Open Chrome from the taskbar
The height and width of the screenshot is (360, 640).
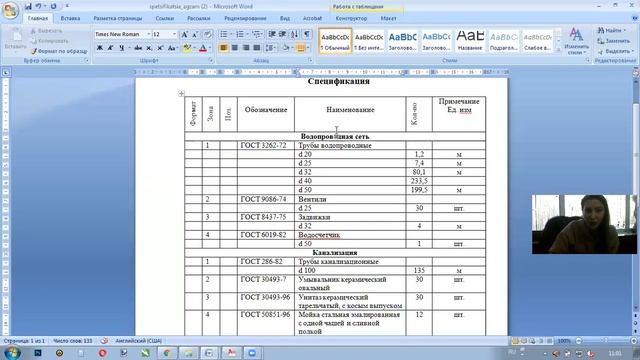point(167,353)
